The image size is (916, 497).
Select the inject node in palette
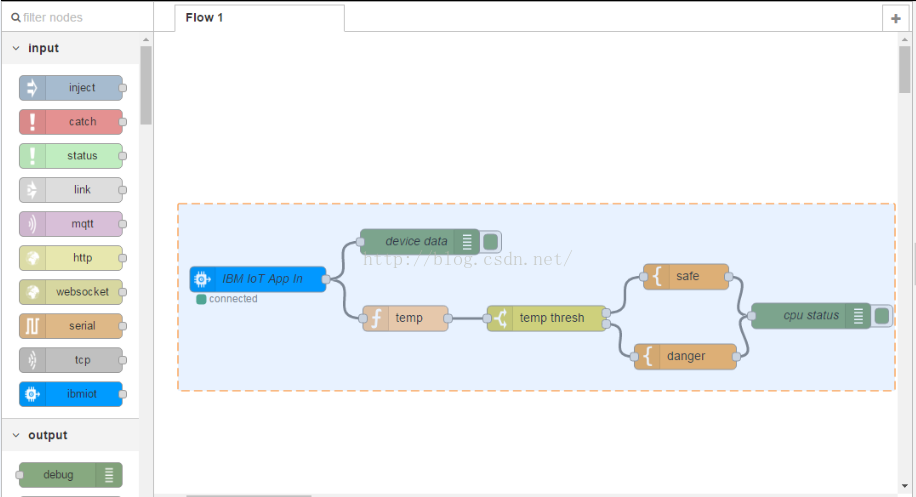tap(71, 88)
